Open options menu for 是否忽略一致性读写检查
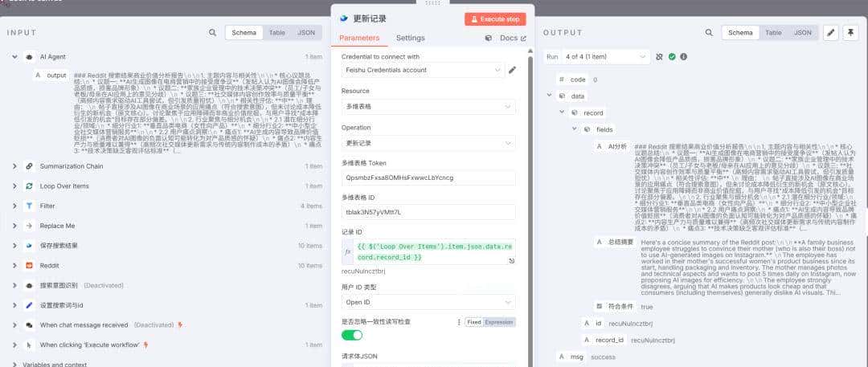868x367 pixels. click(459, 322)
